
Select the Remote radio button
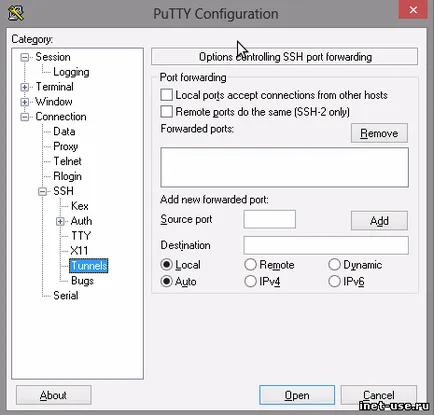click(250, 265)
